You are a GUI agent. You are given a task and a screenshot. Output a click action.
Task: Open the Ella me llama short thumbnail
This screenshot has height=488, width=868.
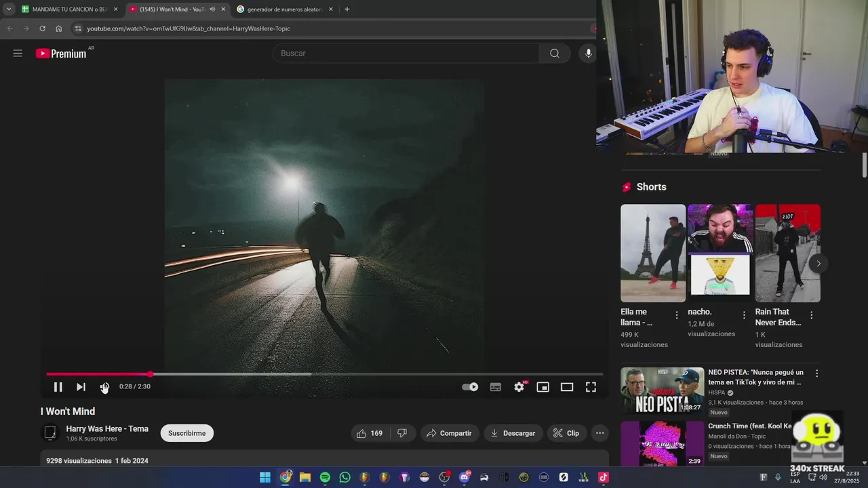[653, 253]
